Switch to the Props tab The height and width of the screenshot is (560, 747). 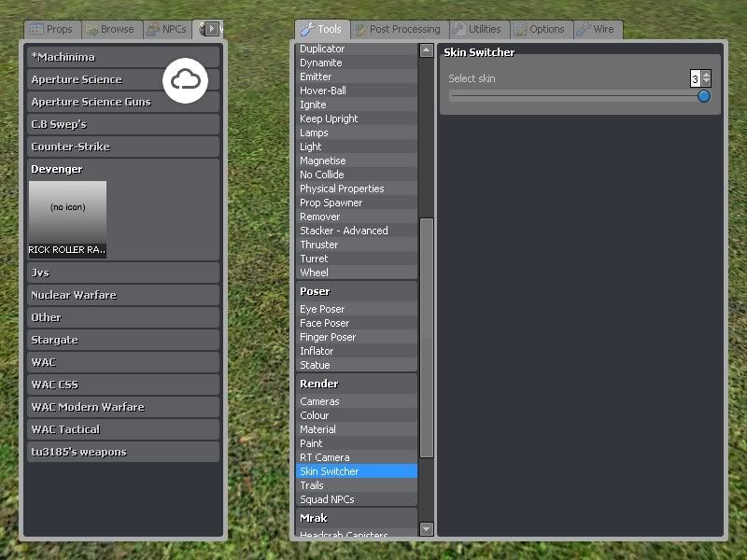[x=52, y=30]
